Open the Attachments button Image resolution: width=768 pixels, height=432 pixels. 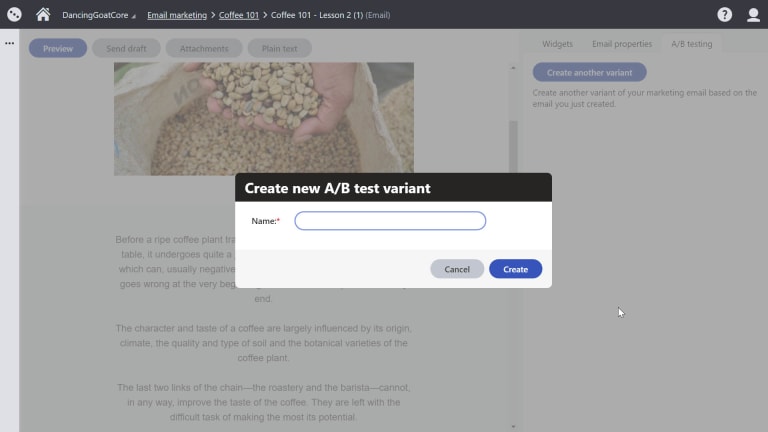point(204,48)
